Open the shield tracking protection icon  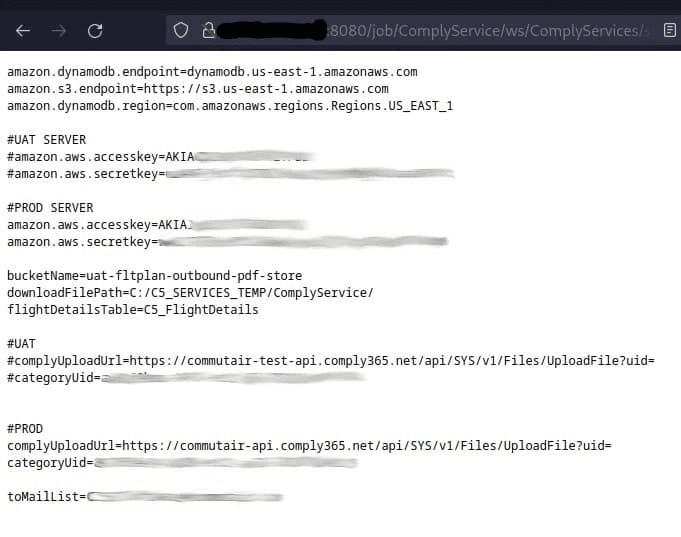[x=181, y=30]
